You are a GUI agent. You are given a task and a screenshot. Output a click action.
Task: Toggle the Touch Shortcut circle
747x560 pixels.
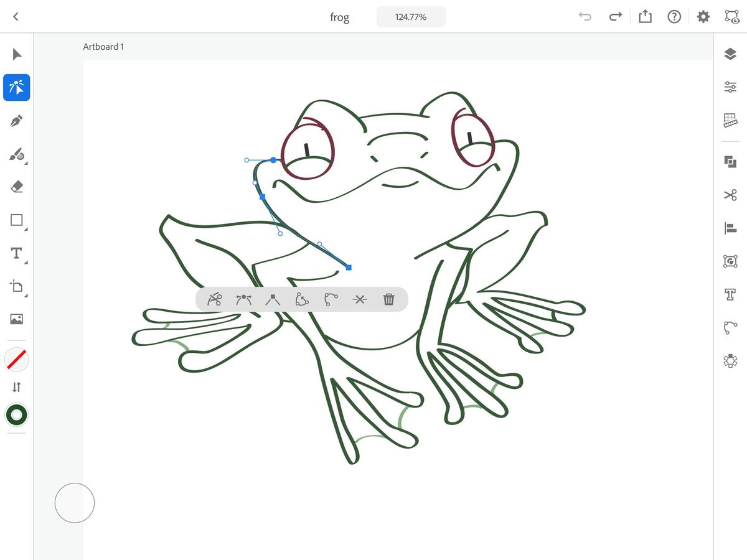point(74,503)
